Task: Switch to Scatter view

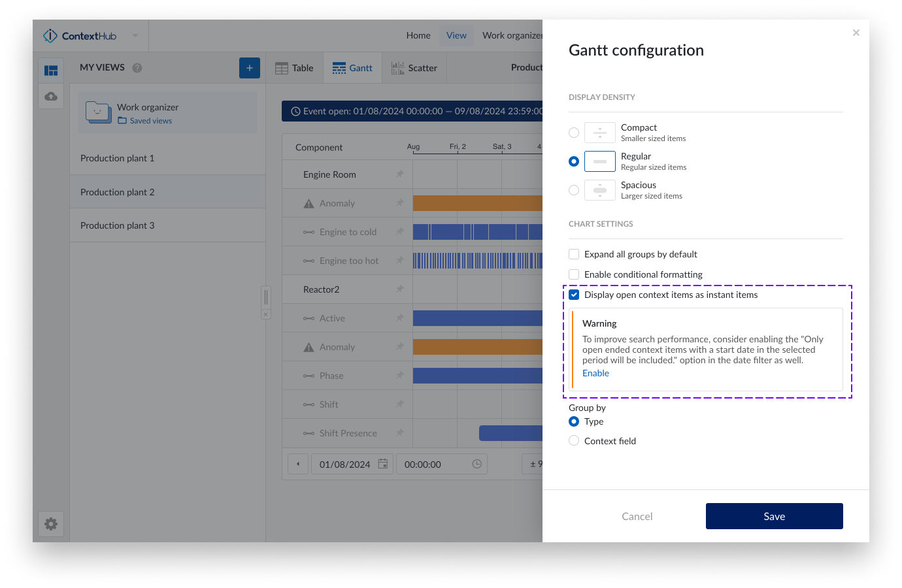Action: click(414, 67)
